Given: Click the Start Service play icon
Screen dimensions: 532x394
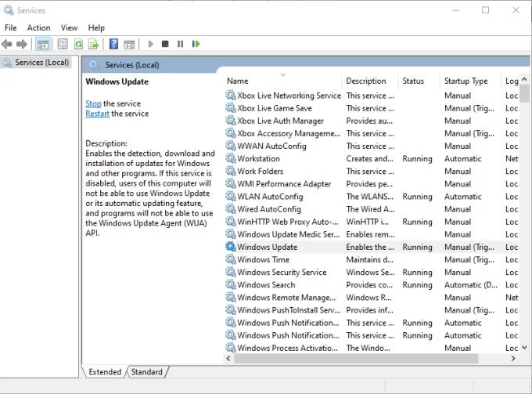Looking at the screenshot, I should [151, 44].
